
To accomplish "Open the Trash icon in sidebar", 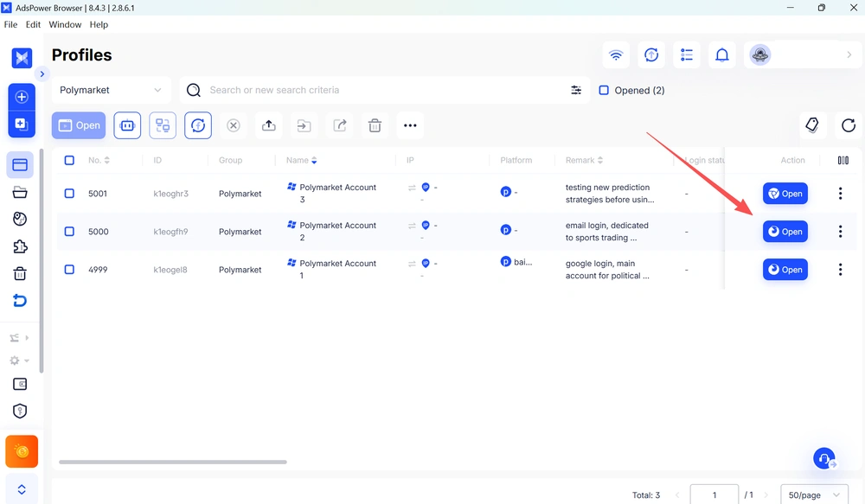I will click(20, 273).
